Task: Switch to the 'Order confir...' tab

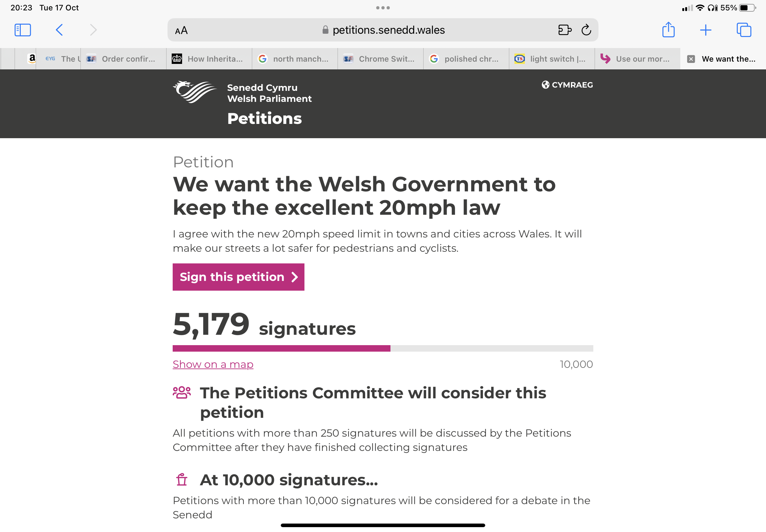Action: pyautogui.click(x=123, y=59)
